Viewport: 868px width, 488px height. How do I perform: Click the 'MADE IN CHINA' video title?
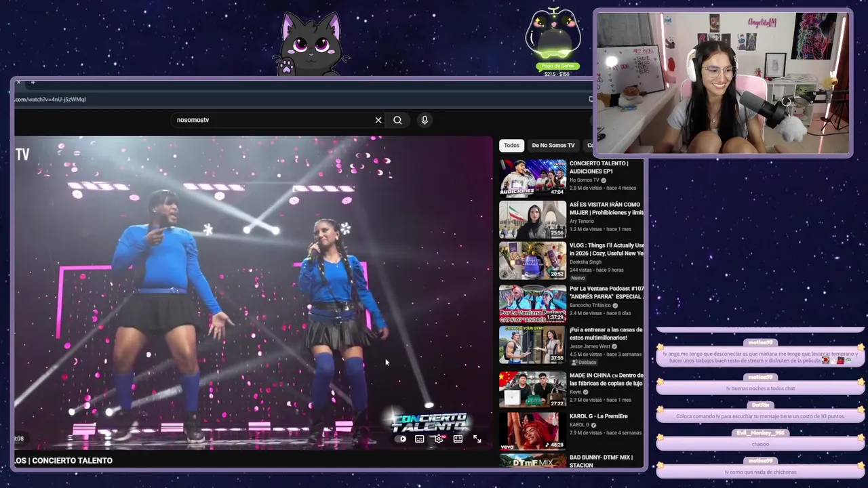(606, 380)
